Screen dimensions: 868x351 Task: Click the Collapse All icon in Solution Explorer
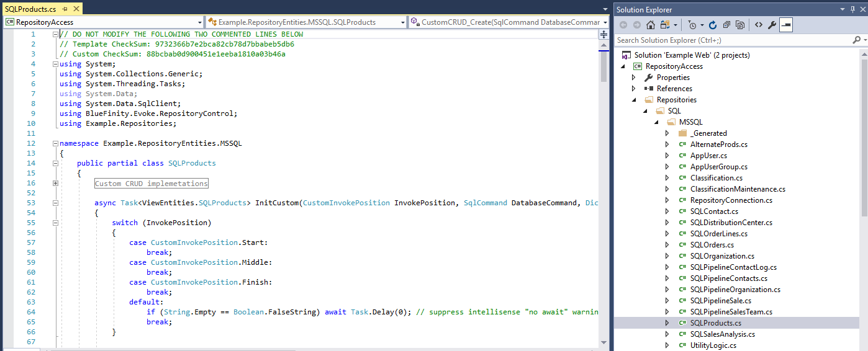[726, 25]
